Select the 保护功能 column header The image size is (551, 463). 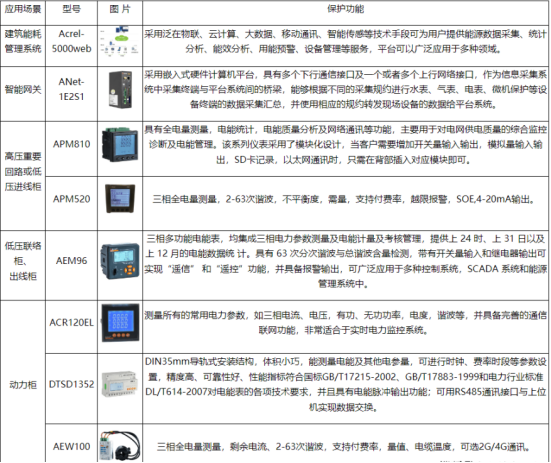345,9
